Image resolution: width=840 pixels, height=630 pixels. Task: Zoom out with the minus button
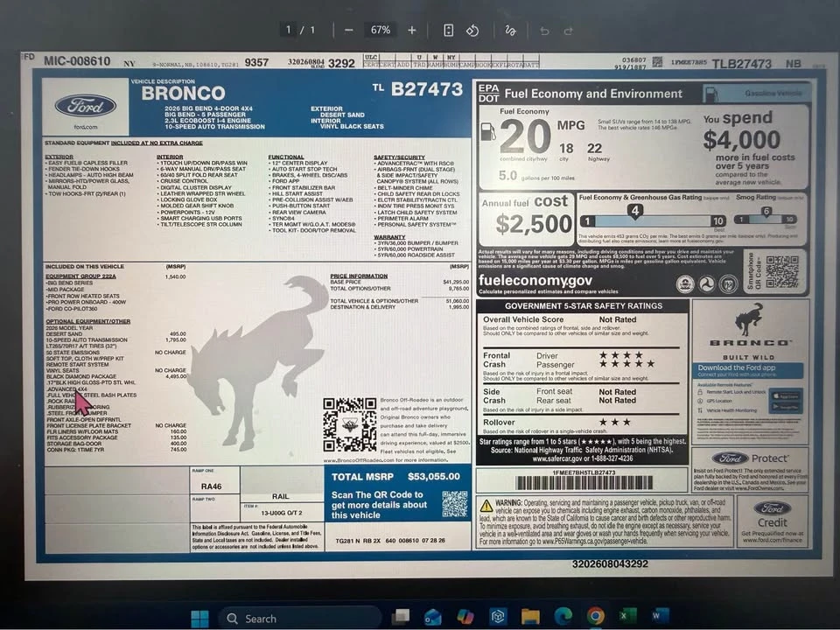coord(349,31)
